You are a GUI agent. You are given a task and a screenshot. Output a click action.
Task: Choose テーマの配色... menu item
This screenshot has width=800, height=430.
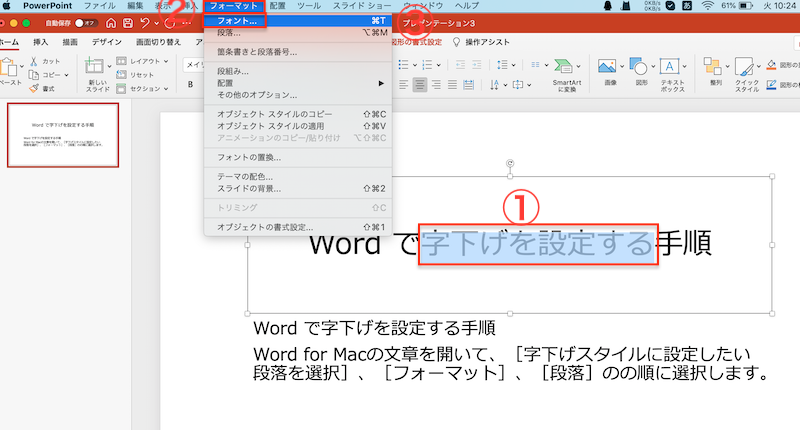tap(297, 177)
